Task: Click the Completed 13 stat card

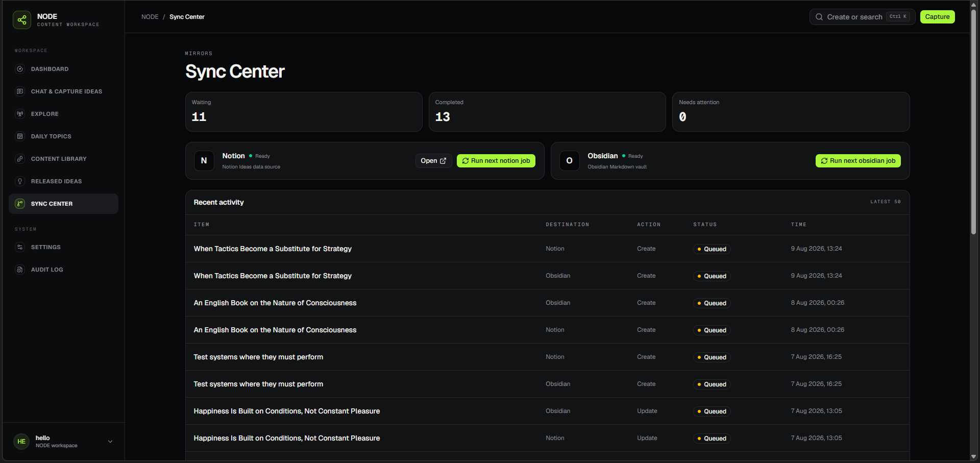Action: coord(547,112)
